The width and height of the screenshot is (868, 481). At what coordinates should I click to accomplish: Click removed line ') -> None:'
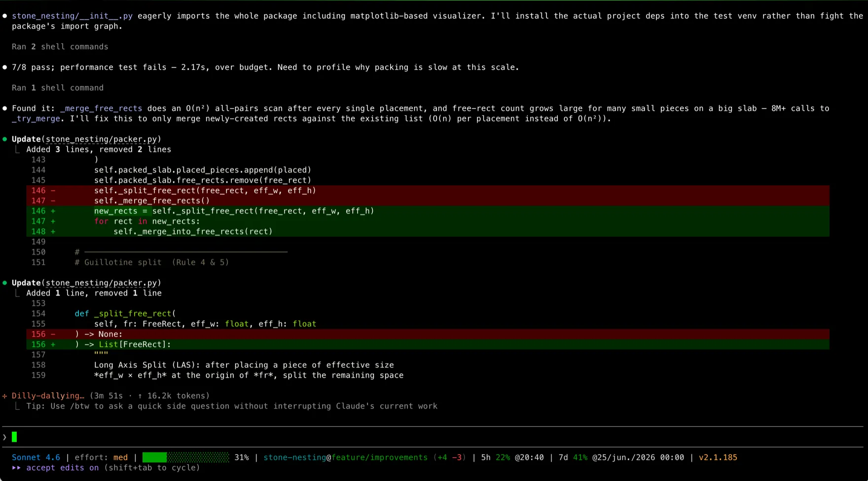(428, 334)
